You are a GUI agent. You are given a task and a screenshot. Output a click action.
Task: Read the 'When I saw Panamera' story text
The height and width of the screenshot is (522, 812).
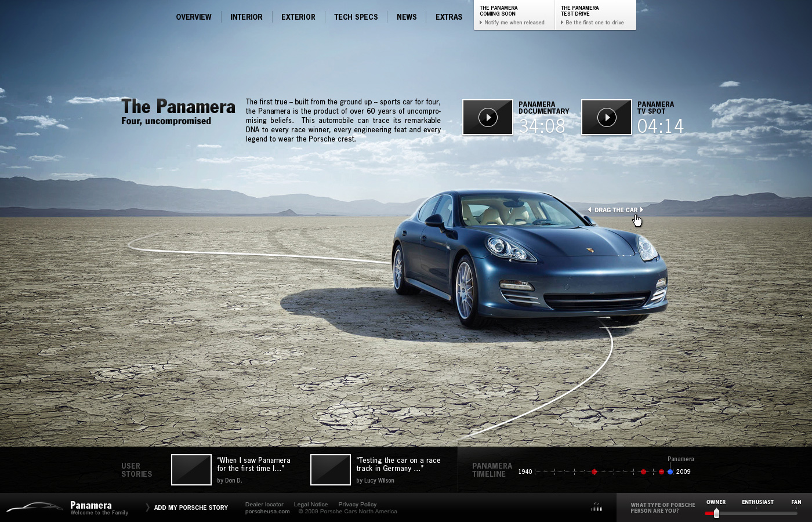point(253,464)
